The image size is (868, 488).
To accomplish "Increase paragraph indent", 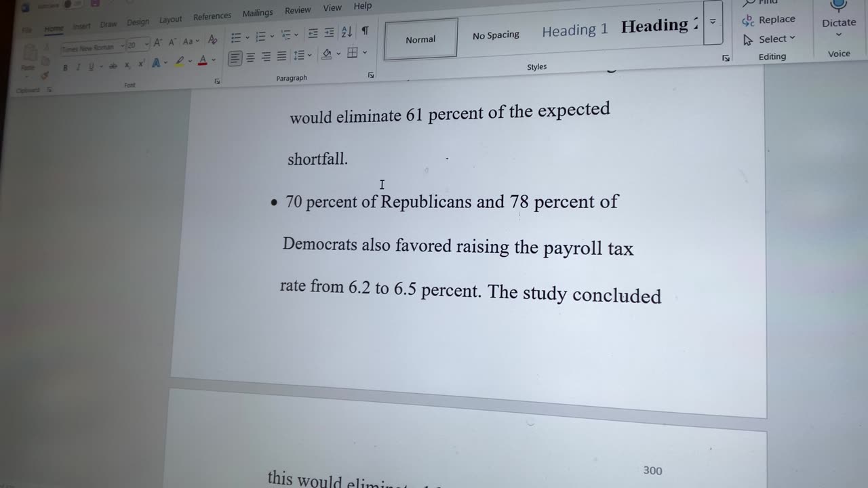I will pyautogui.click(x=329, y=33).
